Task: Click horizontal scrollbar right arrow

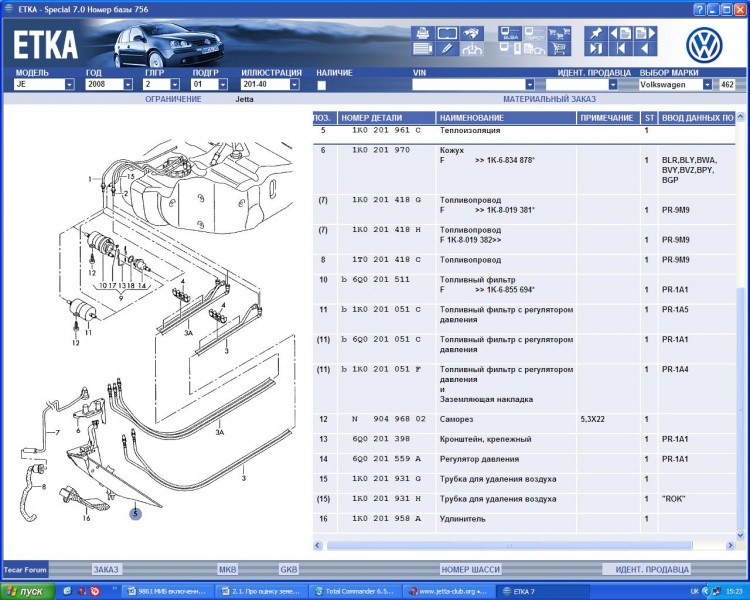Action: click(730, 545)
